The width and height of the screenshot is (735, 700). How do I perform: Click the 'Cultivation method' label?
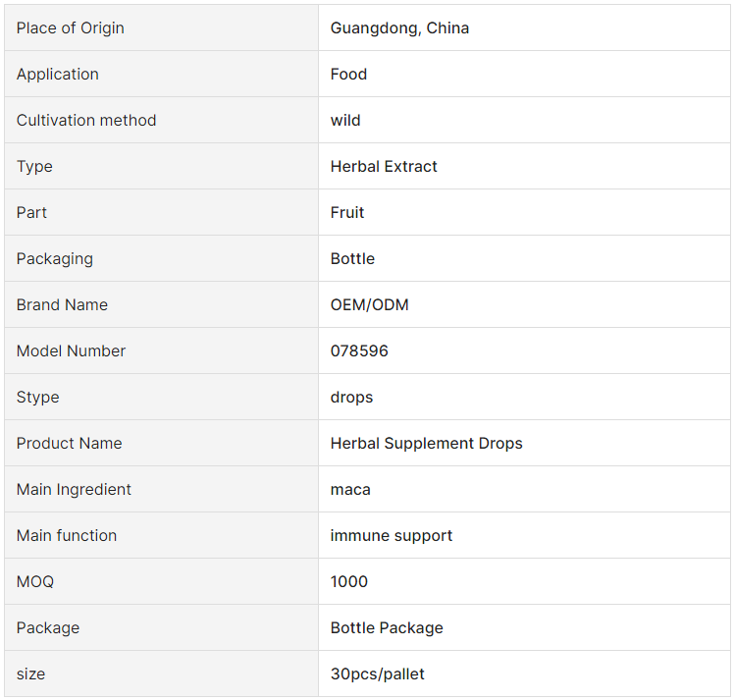[x=86, y=121]
